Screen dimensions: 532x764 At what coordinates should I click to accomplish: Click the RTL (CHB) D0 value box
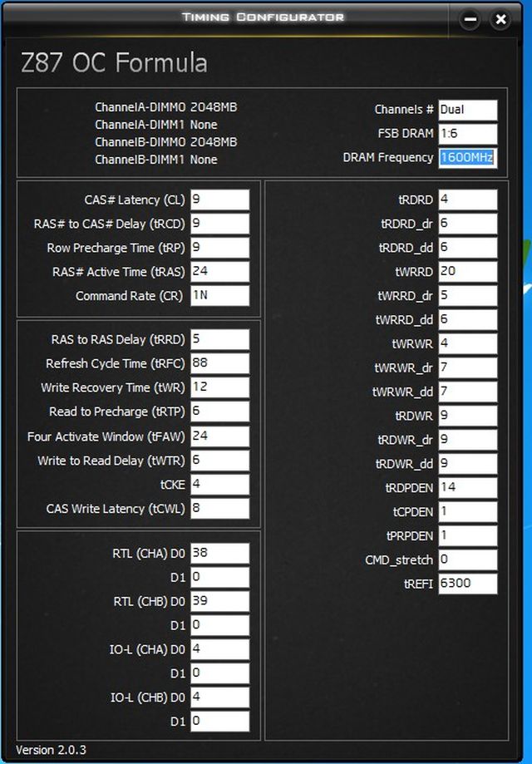point(219,601)
